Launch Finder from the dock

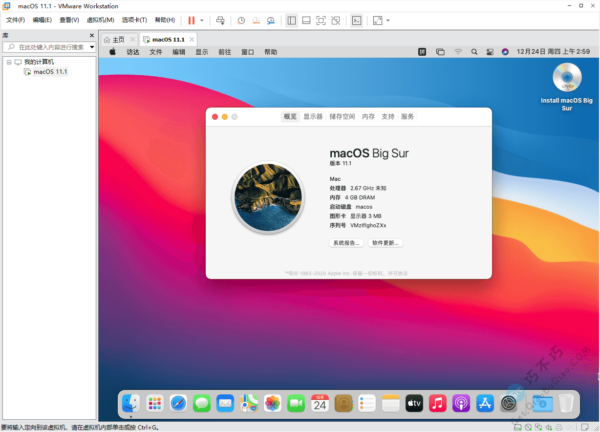[x=131, y=403]
